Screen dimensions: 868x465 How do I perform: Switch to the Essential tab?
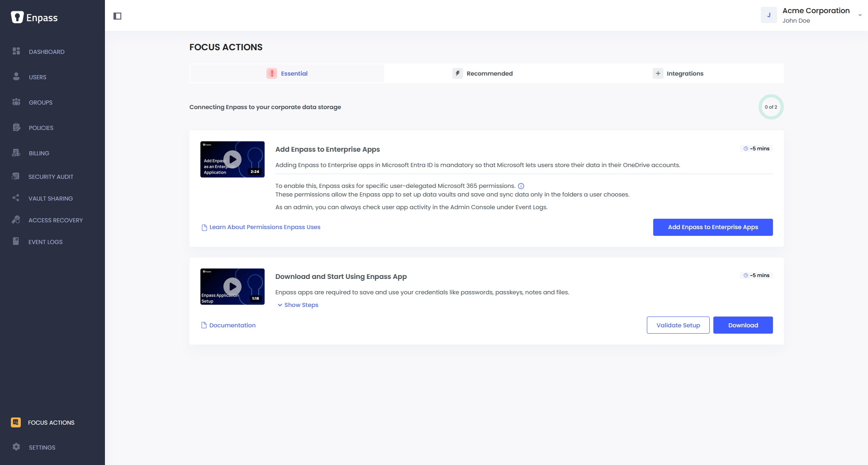pos(287,73)
